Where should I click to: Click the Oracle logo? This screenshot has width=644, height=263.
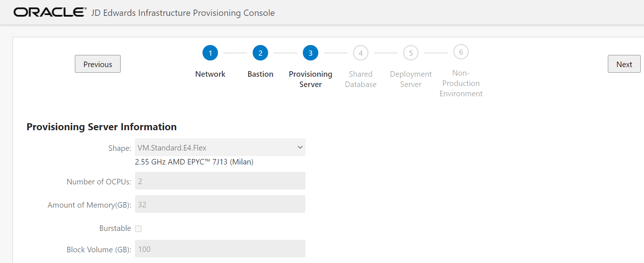(x=50, y=12)
